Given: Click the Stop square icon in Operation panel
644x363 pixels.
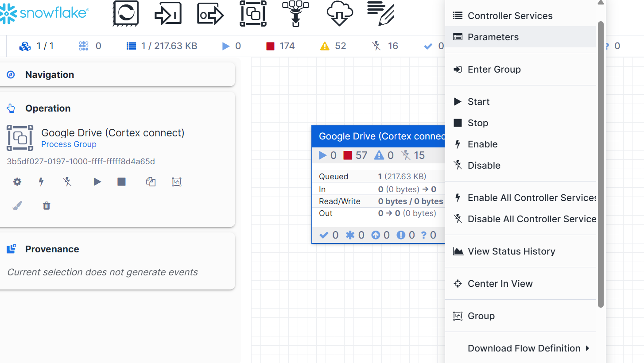Looking at the screenshot, I should click(122, 181).
